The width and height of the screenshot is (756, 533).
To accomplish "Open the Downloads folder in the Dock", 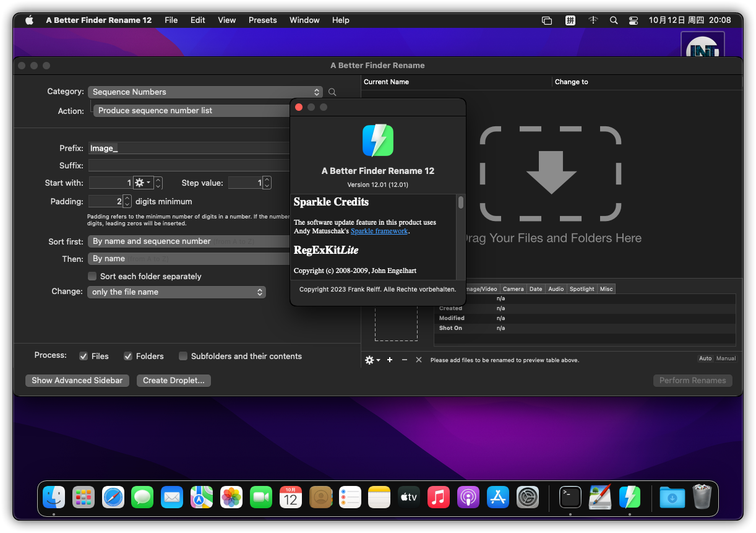I will (x=672, y=497).
